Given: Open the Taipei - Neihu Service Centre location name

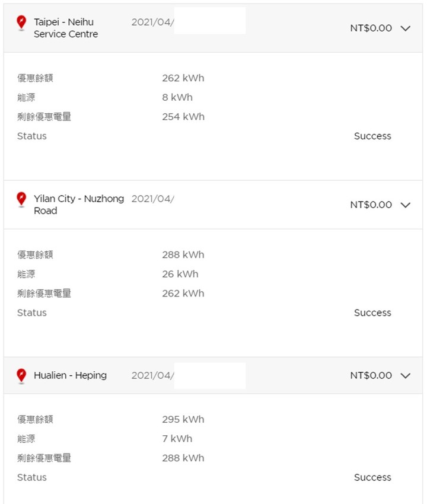Looking at the screenshot, I should point(65,28).
